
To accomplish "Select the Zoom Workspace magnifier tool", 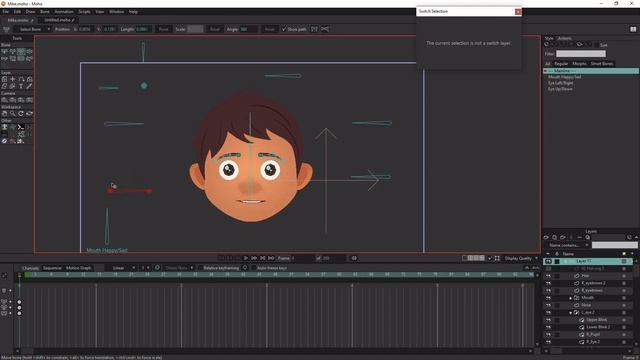I will (x=13, y=113).
